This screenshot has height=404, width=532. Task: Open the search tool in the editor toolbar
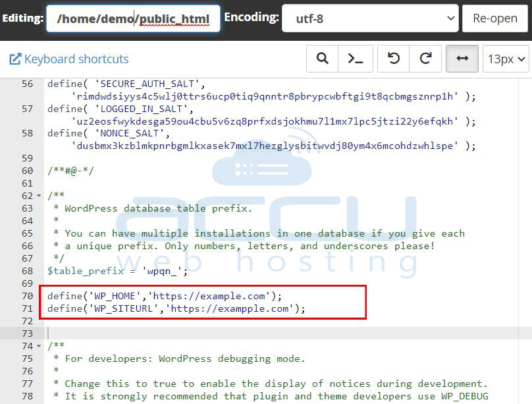(x=322, y=59)
